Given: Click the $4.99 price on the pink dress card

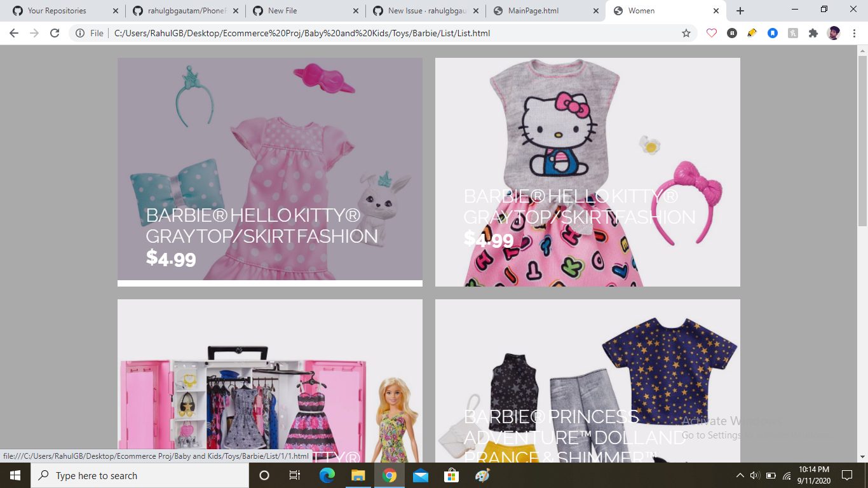Looking at the screenshot, I should (171, 258).
